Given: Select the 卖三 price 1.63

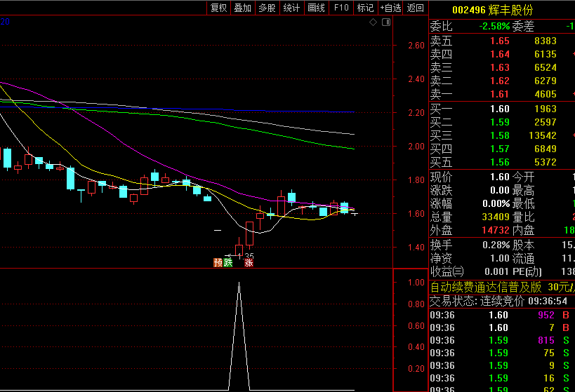Looking at the screenshot, I should [x=500, y=67].
